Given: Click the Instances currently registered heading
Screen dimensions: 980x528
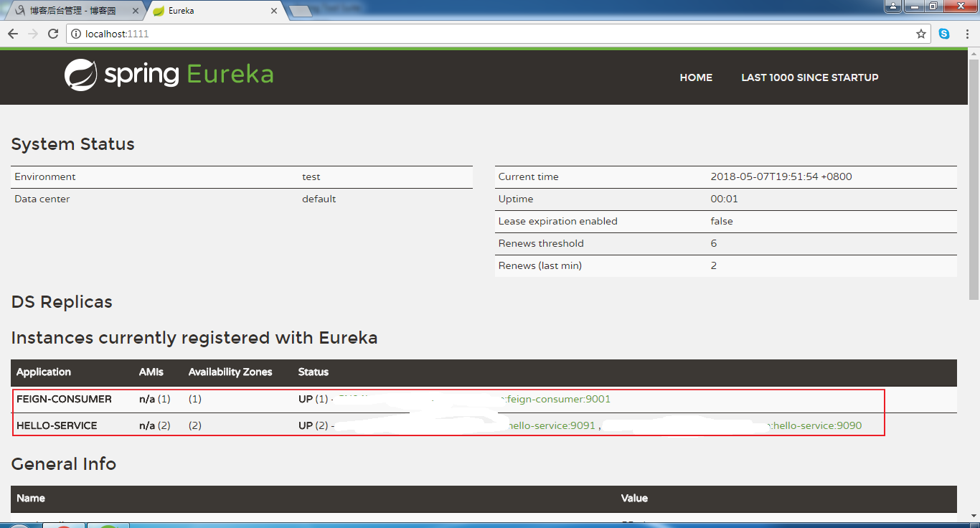Looking at the screenshot, I should point(194,338).
